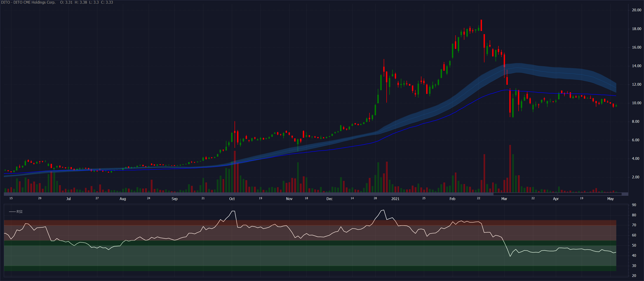Click the RSI 70 level axis label

(634, 225)
